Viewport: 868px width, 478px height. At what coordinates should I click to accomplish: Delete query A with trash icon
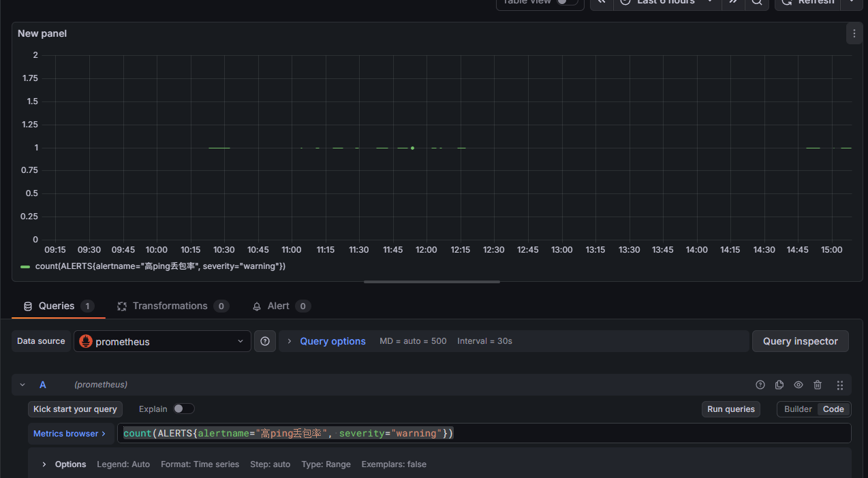(x=818, y=385)
